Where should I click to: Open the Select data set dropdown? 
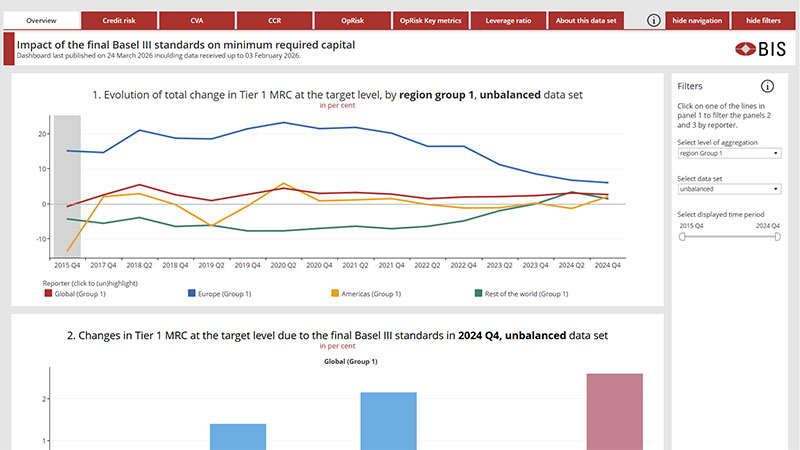[729, 189]
